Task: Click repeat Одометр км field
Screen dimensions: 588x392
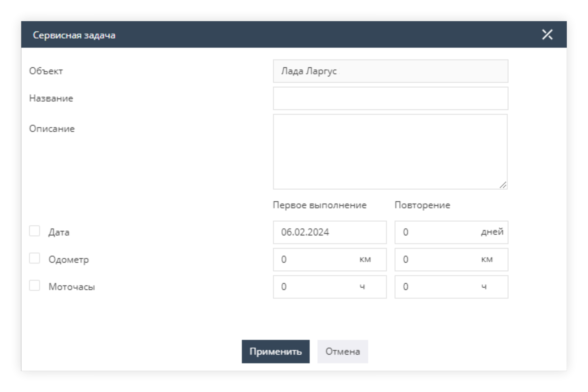Action: coord(451,259)
